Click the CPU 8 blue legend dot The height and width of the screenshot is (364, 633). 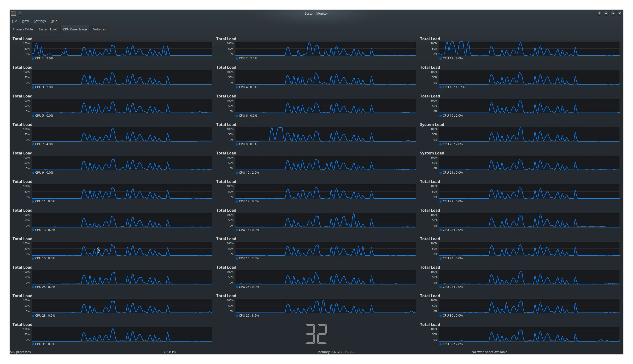click(237, 144)
